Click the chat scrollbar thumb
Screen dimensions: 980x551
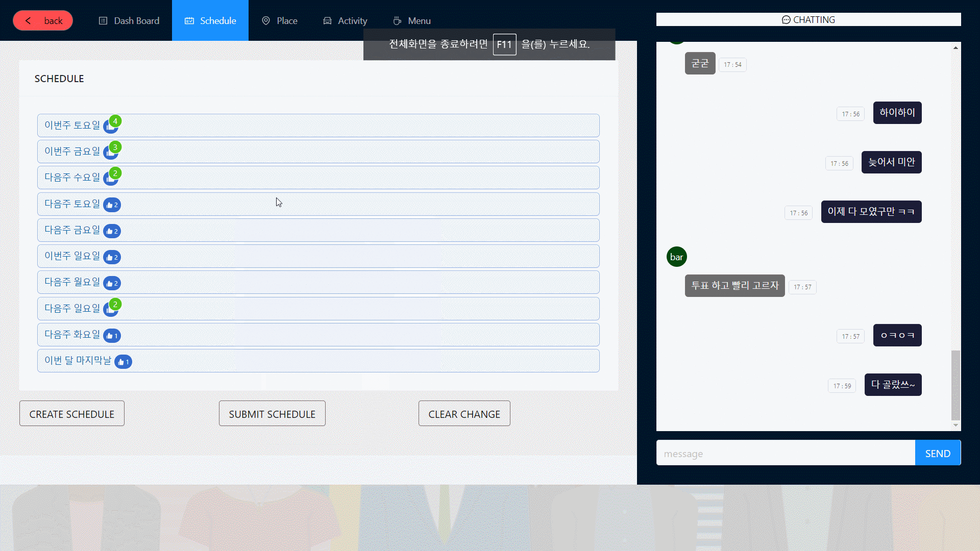coord(955,385)
